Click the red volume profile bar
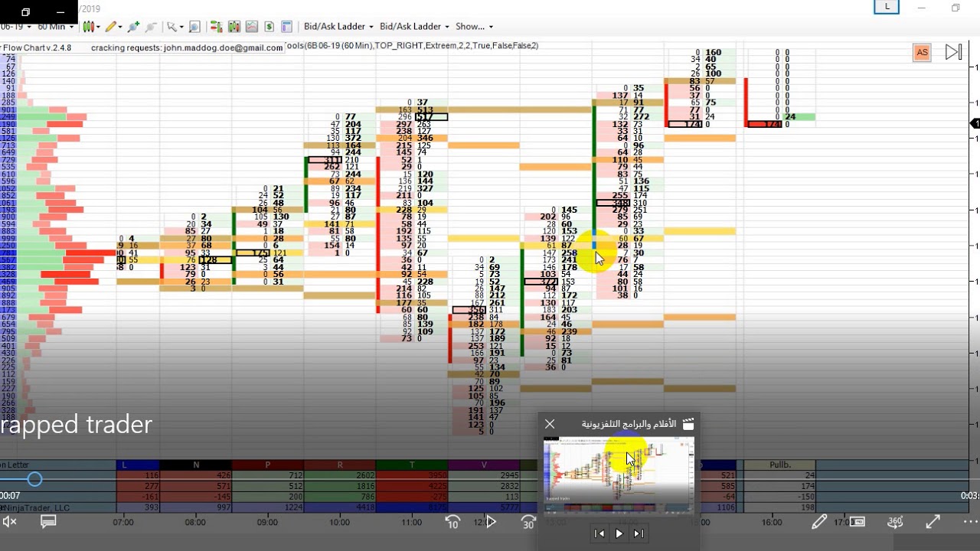The height and width of the screenshot is (551, 980). coord(91,253)
